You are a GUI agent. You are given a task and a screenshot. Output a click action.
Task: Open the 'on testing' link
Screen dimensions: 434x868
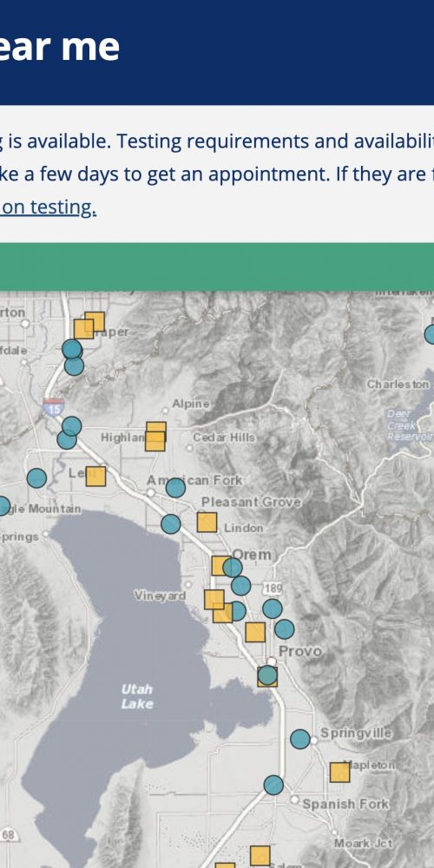[48, 207]
